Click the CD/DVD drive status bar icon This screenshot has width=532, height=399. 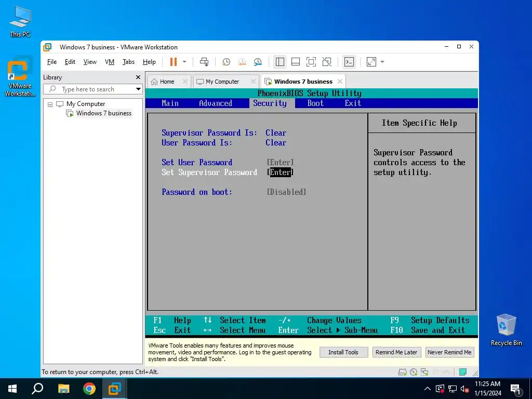click(x=413, y=372)
